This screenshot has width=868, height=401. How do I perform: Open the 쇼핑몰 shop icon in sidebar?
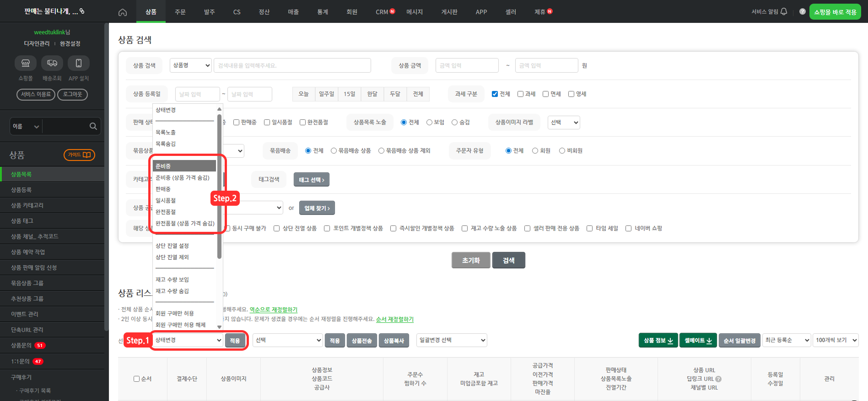tap(26, 63)
